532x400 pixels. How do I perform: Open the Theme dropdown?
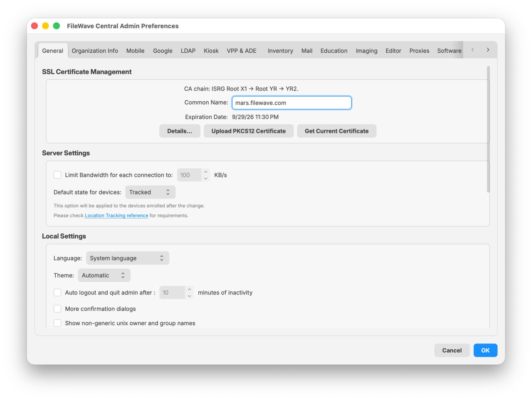(104, 275)
